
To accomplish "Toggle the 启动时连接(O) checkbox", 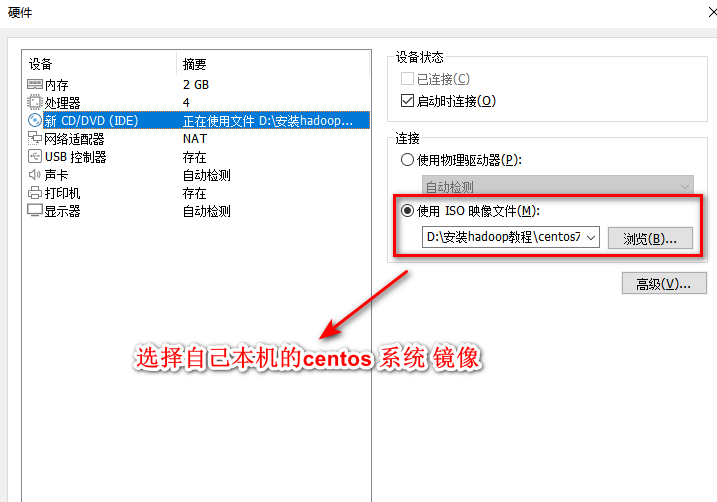I will [407, 101].
